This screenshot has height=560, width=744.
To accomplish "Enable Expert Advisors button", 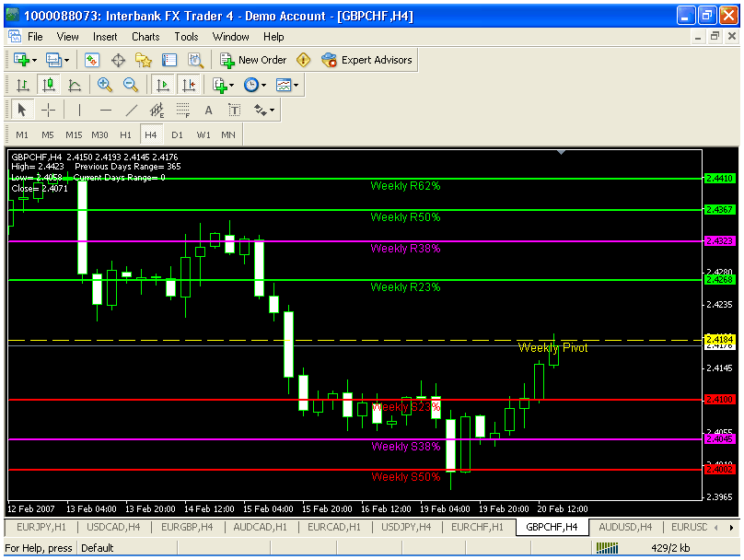I will (x=368, y=60).
